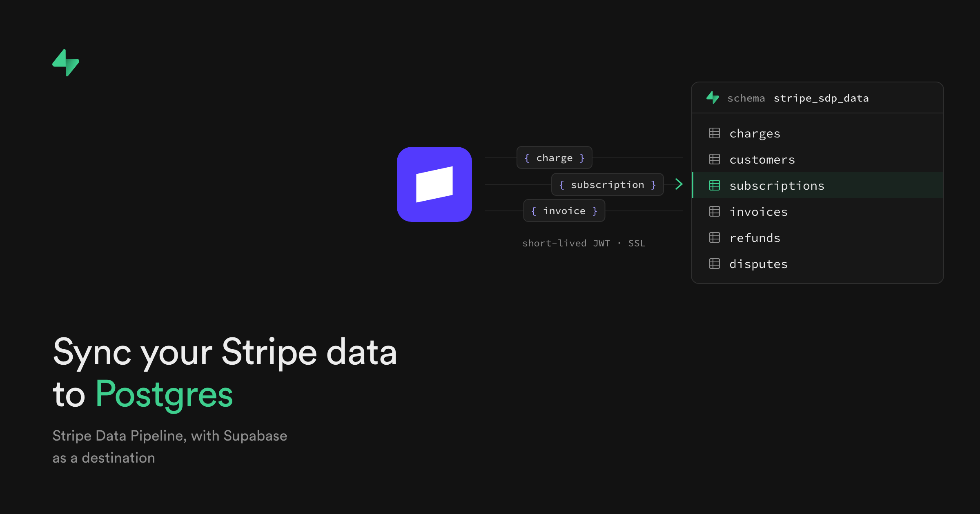Viewport: 980px width, 514px height.
Task: Open the disputes table row
Action: (x=817, y=264)
